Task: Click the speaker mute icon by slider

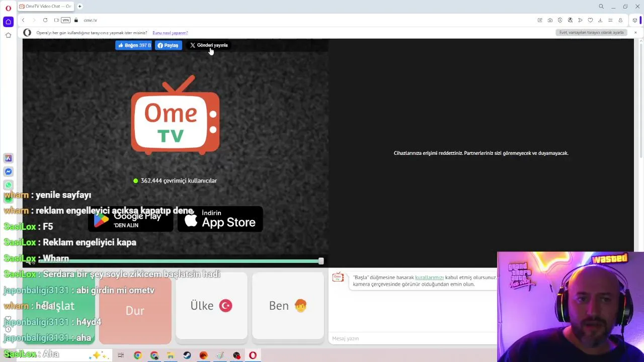Action: (31, 261)
